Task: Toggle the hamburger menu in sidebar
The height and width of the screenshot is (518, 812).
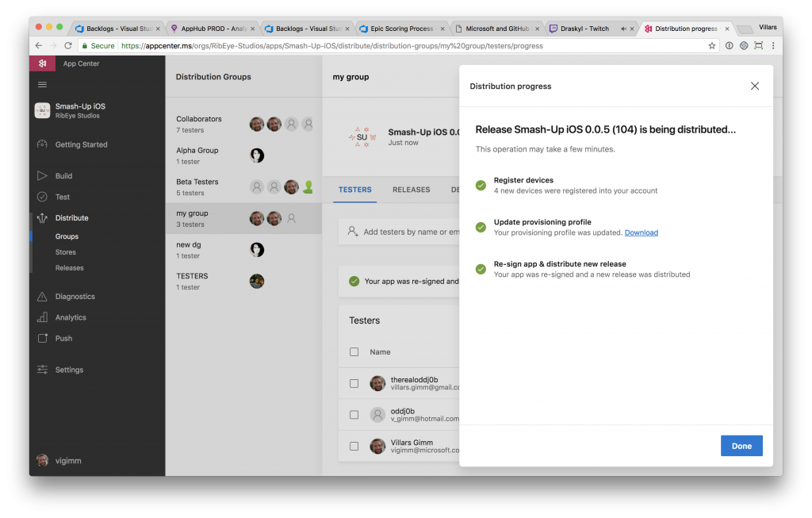Action: point(43,84)
